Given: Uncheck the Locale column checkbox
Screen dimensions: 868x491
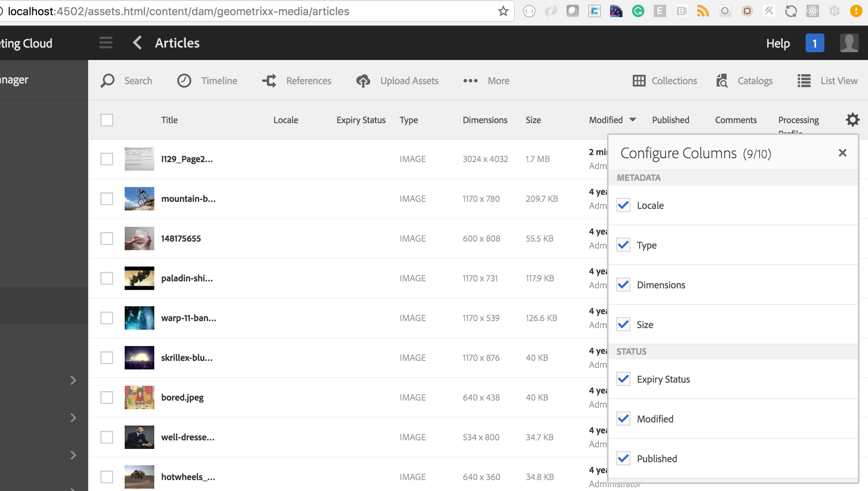Looking at the screenshot, I should click(x=623, y=205).
